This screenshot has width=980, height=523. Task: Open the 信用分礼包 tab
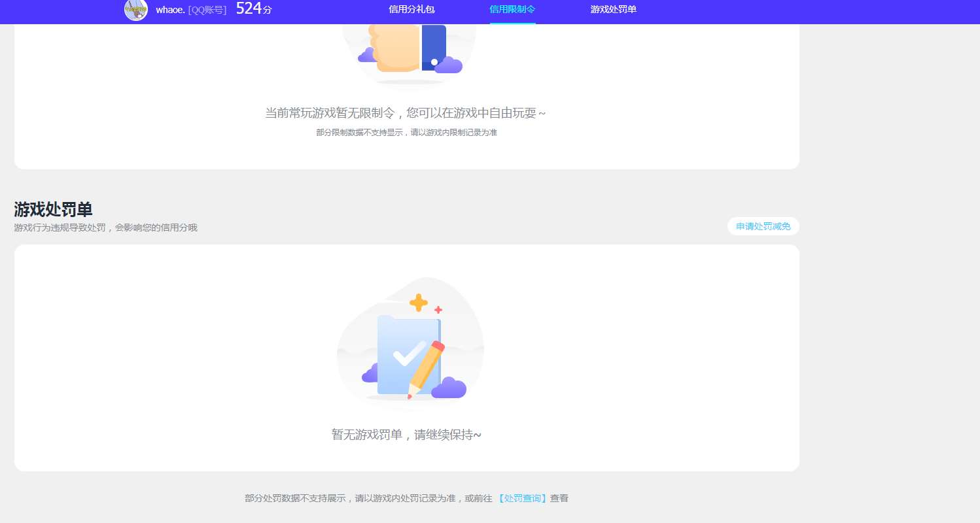[411, 9]
